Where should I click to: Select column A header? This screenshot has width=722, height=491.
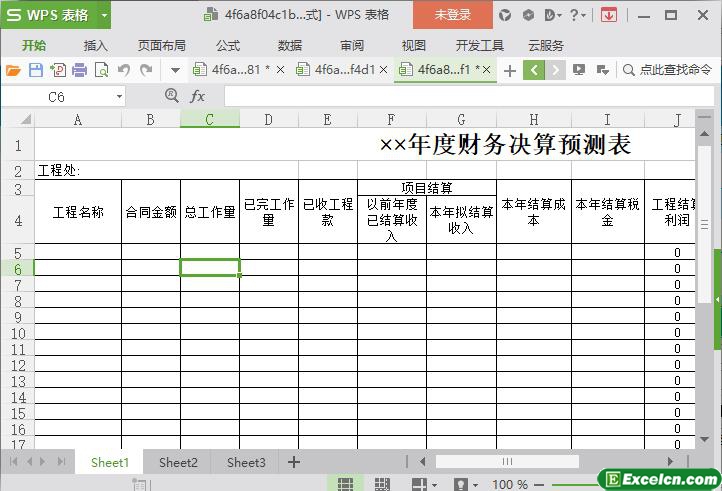(78, 120)
